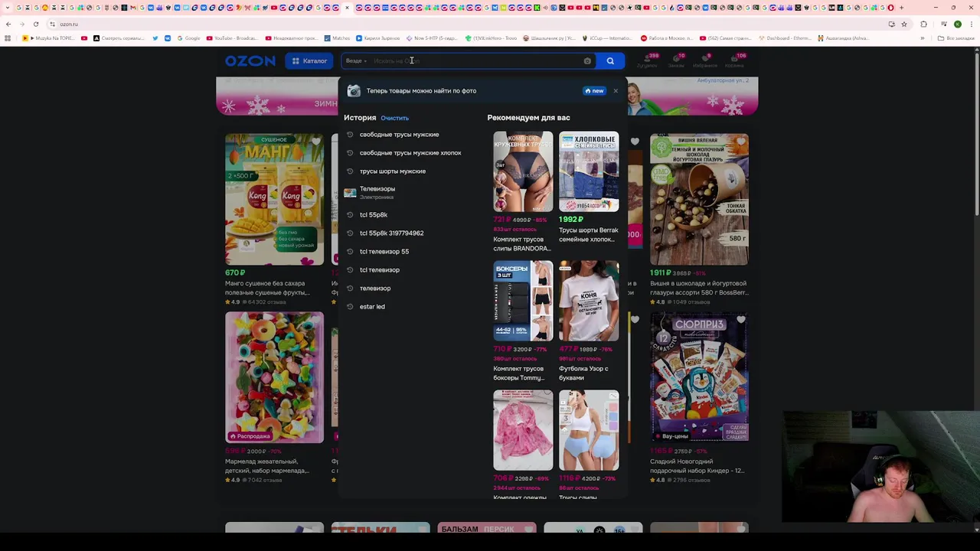Open the gummy marmalade product image
980x551 pixels.
click(274, 377)
